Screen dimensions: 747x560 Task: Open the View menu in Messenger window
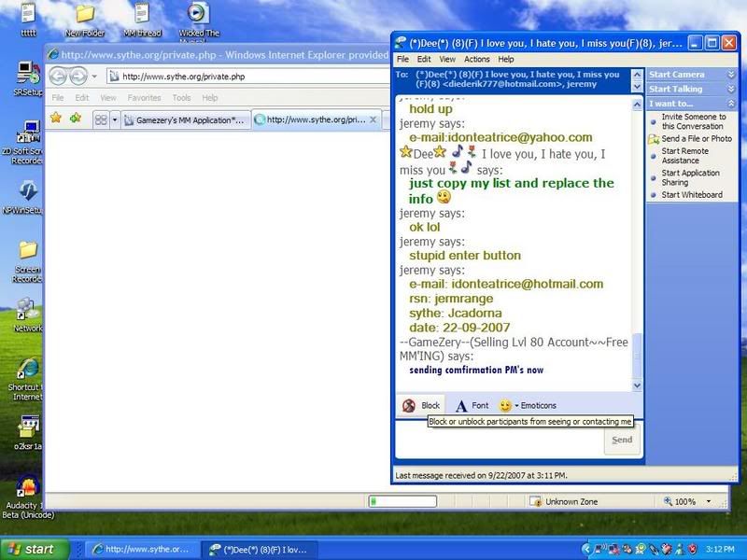(447, 59)
